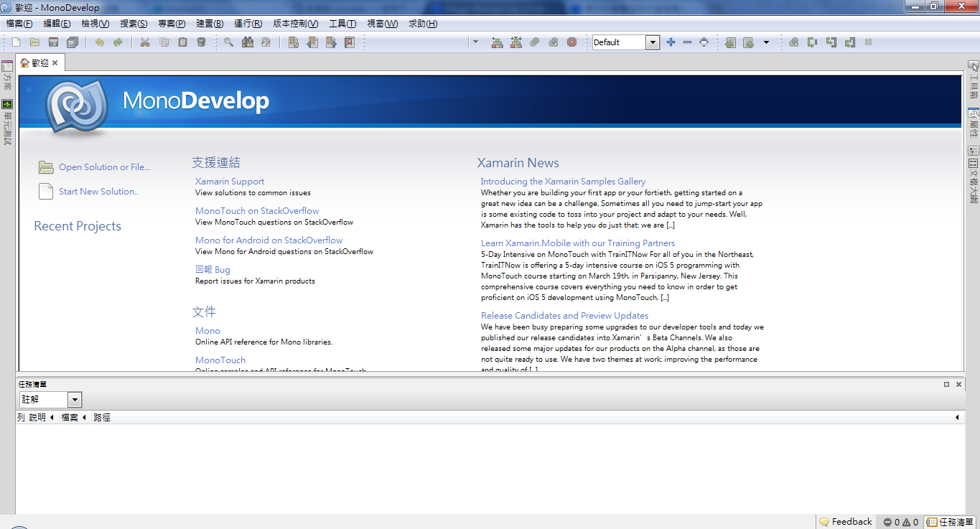Show the 文檔大綱 document outline panel
This screenshot has height=529, width=980.
click(x=974, y=175)
